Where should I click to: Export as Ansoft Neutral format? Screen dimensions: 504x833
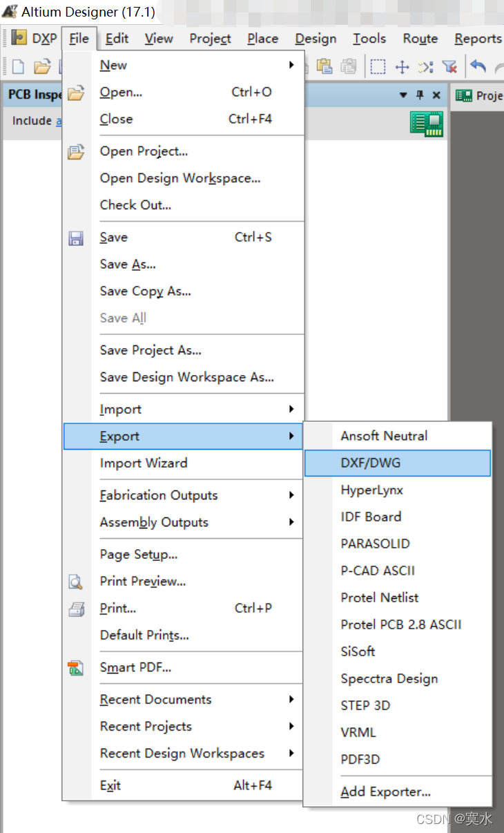point(398,437)
